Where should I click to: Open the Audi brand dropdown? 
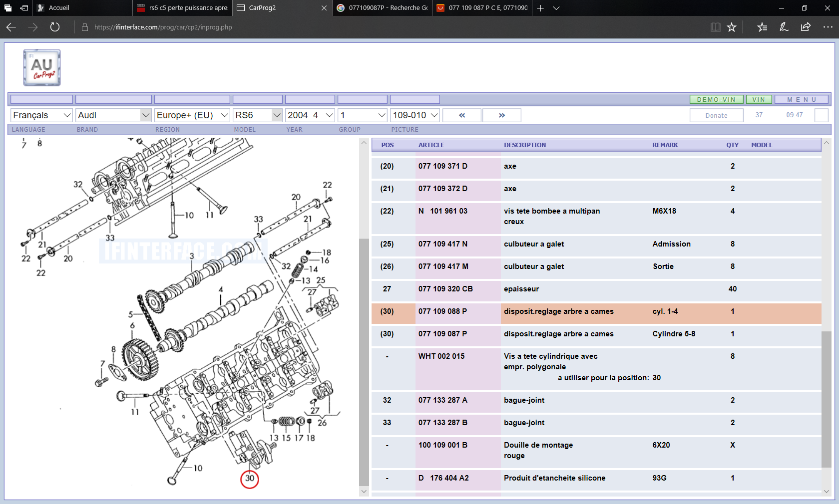[113, 115]
